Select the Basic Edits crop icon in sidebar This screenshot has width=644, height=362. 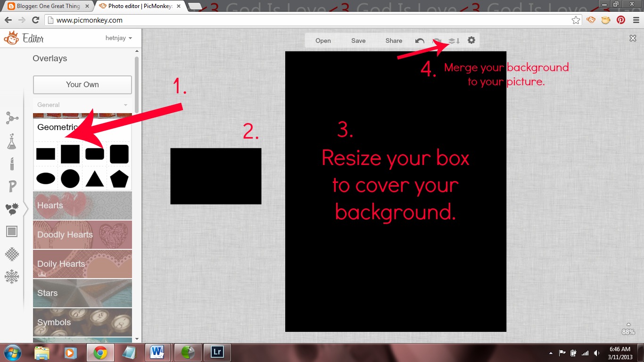pyautogui.click(x=12, y=118)
